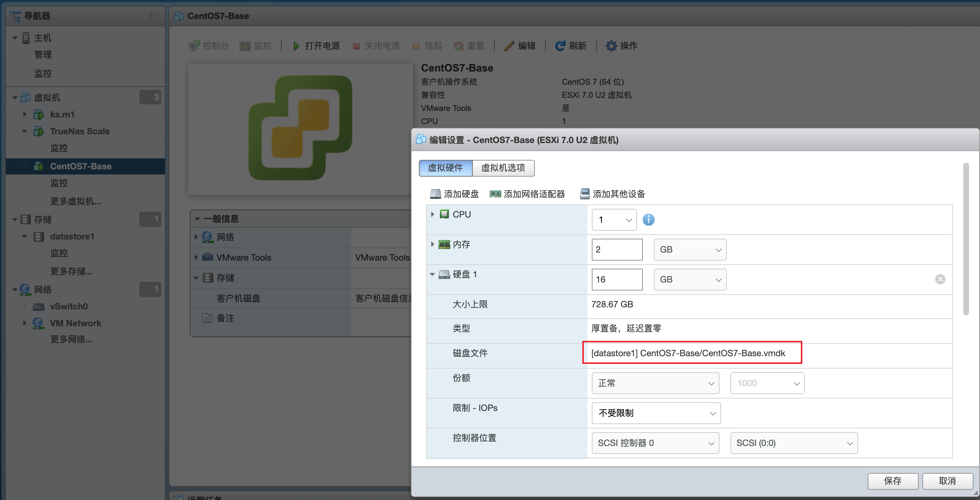
Task: Select the Virtual Hardware tab
Action: point(445,168)
